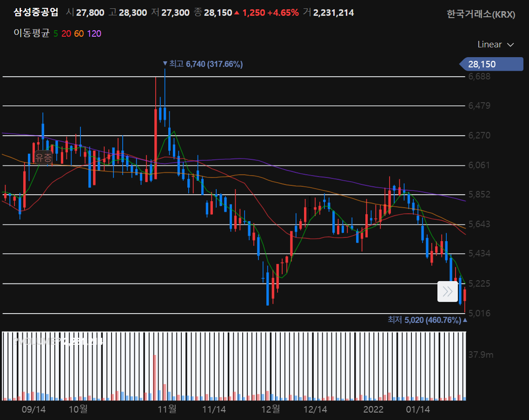Toggle the 120-day moving average line
Viewport: 529px width, 420px height.
94,33
